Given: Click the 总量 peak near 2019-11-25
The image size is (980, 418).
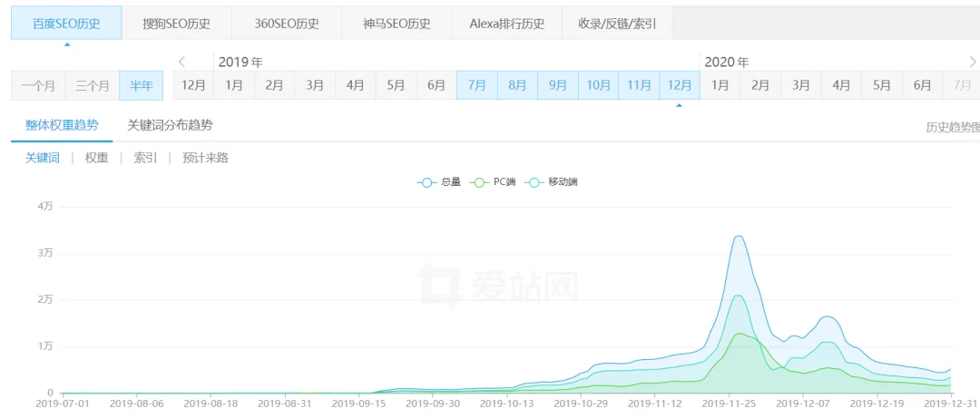Looking at the screenshot, I should coord(738,236).
